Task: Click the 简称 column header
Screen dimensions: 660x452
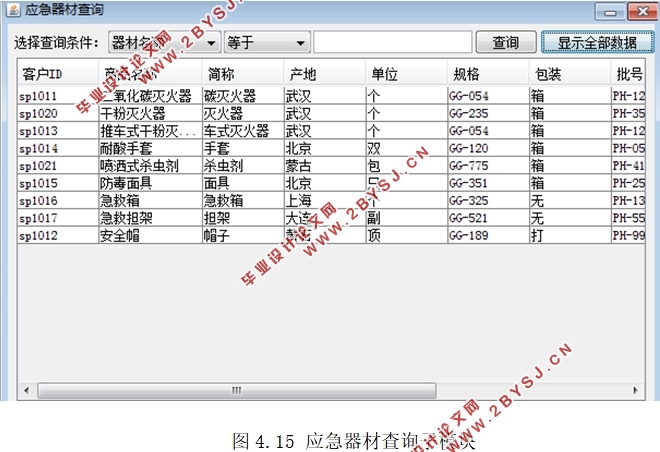Action: tap(243, 74)
